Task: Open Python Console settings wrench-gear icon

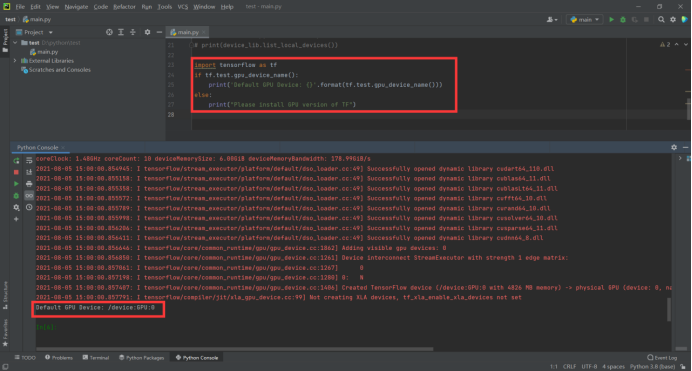Action: click(16, 207)
